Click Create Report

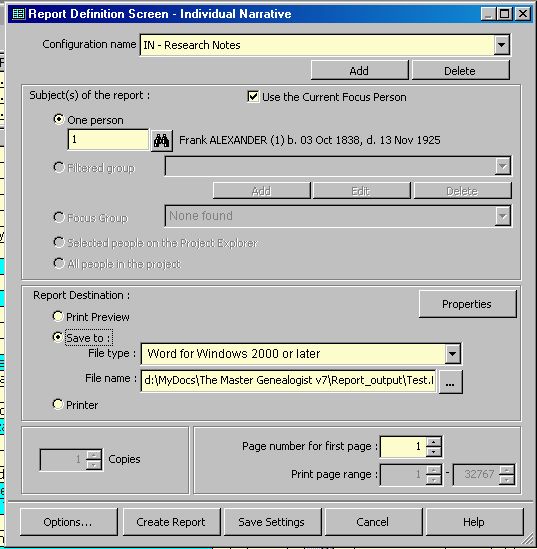[171, 522]
